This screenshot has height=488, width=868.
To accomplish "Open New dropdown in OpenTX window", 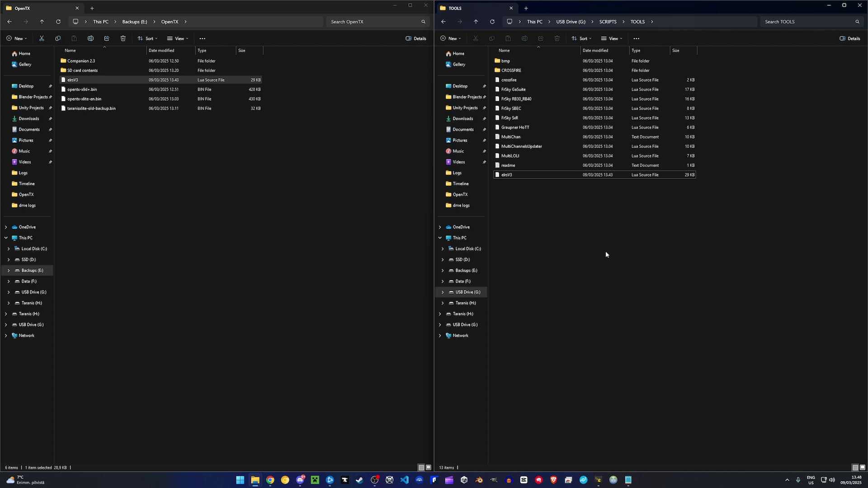I will tap(17, 38).
